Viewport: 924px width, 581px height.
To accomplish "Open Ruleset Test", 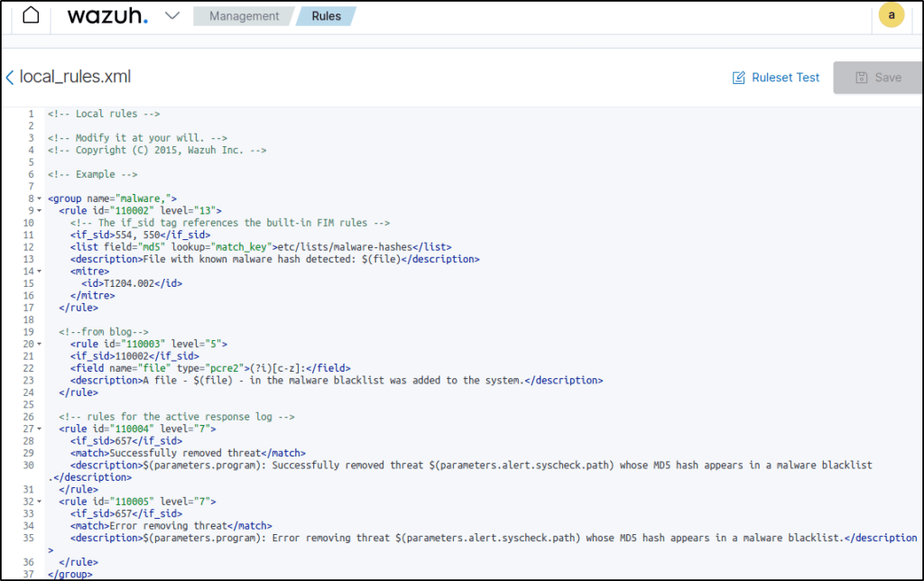I will (785, 78).
